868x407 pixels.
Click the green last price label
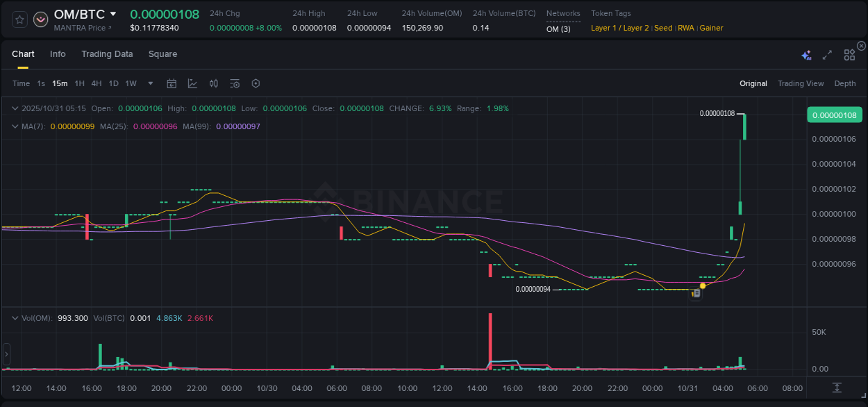click(834, 115)
